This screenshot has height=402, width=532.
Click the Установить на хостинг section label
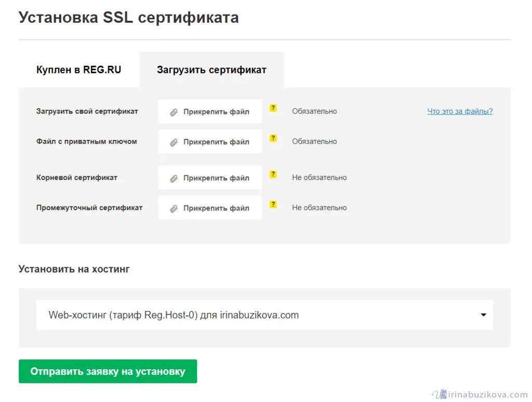pyautogui.click(x=74, y=269)
